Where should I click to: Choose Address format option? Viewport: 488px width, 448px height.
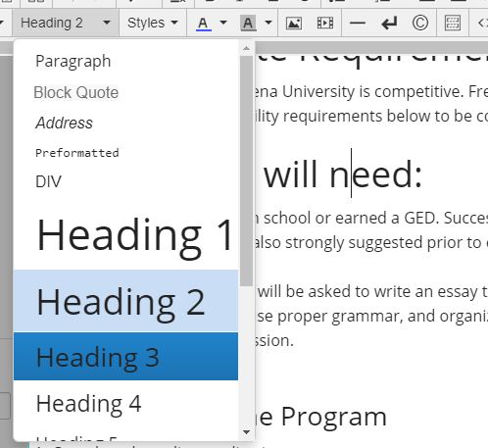click(x=125, y=123)
